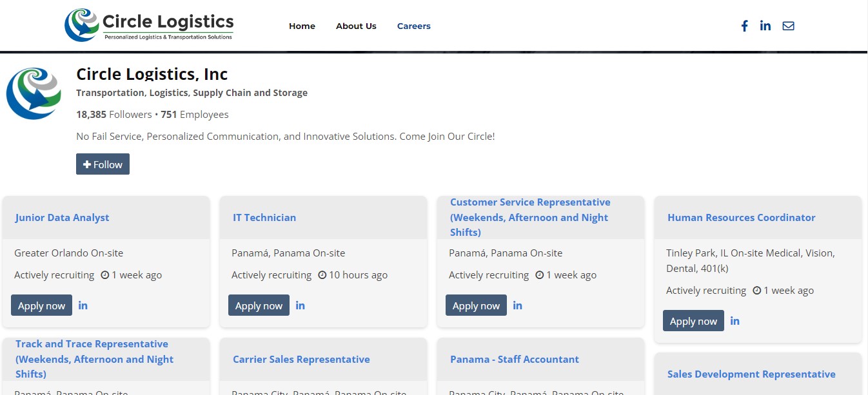868x395 pixels.
Task: Open the Human Resources Coordinator job title
Action: coord(742,218)
